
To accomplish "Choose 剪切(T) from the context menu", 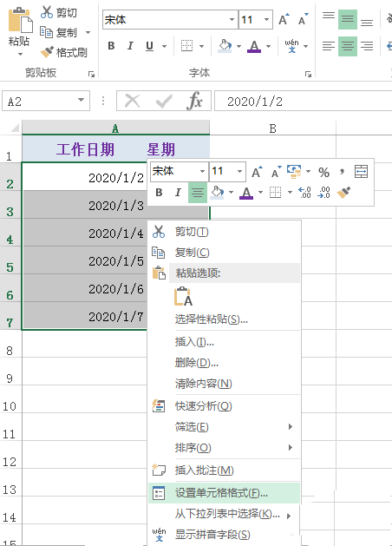I will coord(224,232).
